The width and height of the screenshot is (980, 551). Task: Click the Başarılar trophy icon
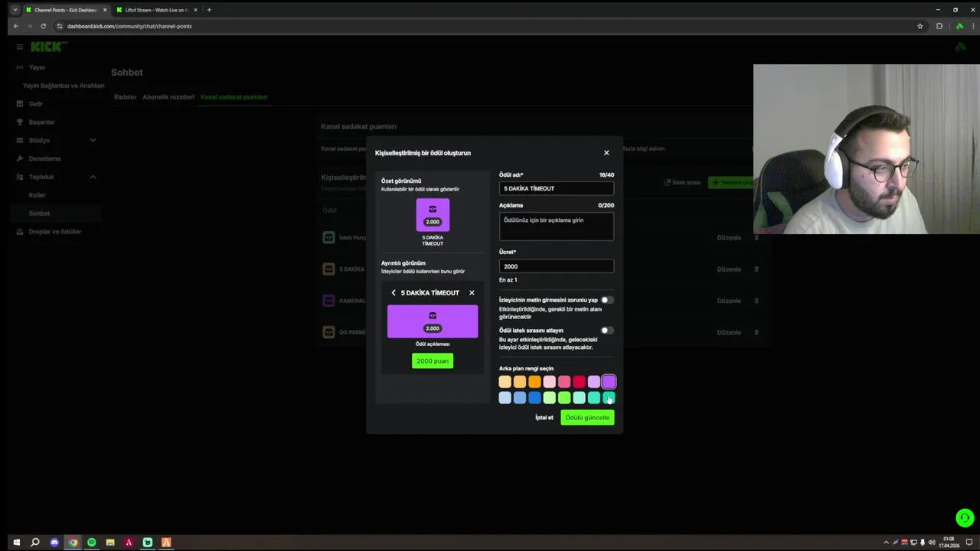[x=20, y=122]
